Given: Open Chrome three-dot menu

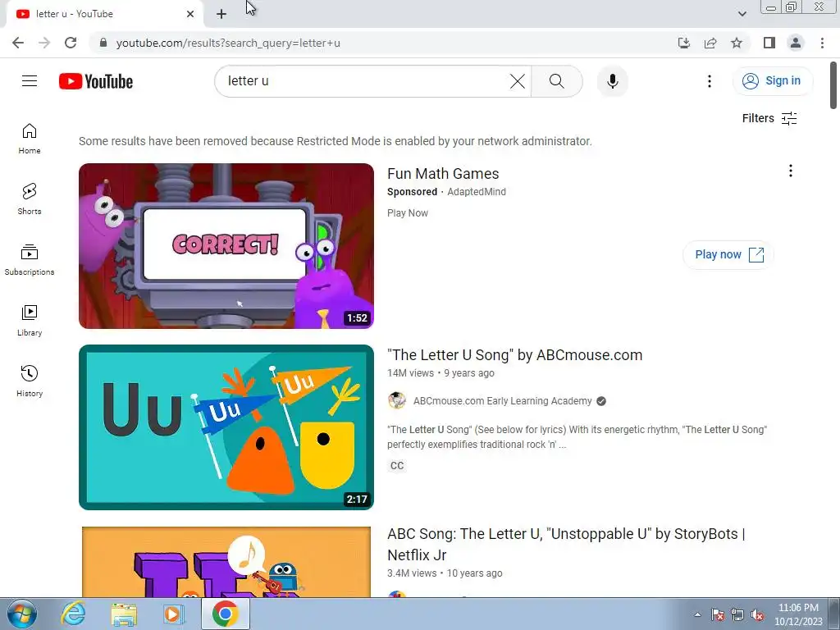Looking at the screenshot, I should point(822,43).
